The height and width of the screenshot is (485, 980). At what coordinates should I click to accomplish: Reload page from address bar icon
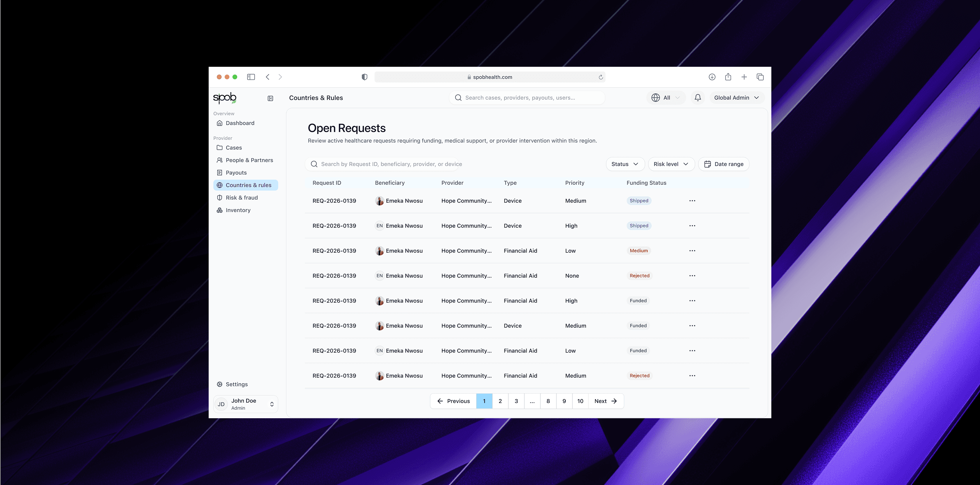601,77
